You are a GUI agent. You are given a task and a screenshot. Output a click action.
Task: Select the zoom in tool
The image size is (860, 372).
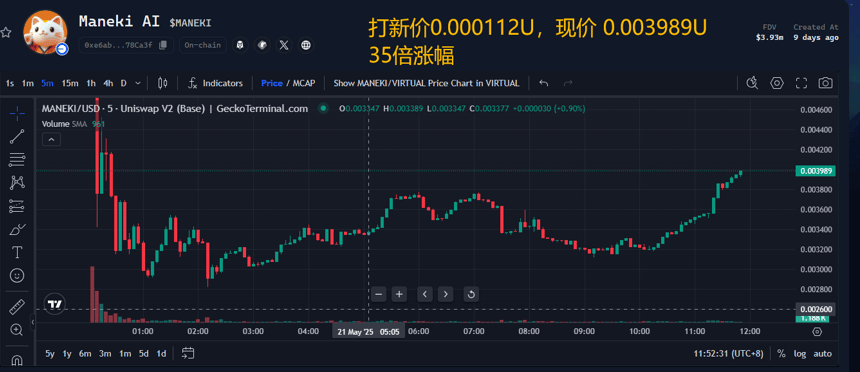tap(17, 330)
